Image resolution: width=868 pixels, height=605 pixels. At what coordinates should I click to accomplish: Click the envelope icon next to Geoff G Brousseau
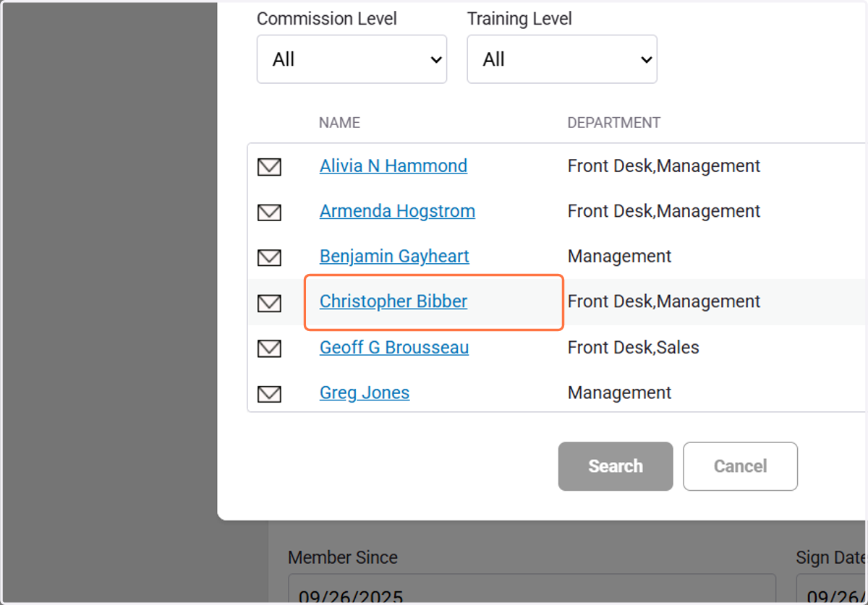pyautogui.click(x=269, y=348)
